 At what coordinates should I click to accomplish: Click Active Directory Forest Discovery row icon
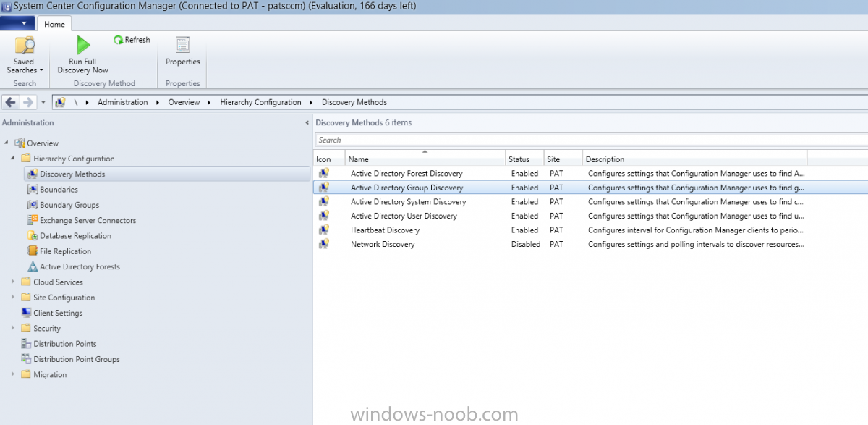(324, 173)
